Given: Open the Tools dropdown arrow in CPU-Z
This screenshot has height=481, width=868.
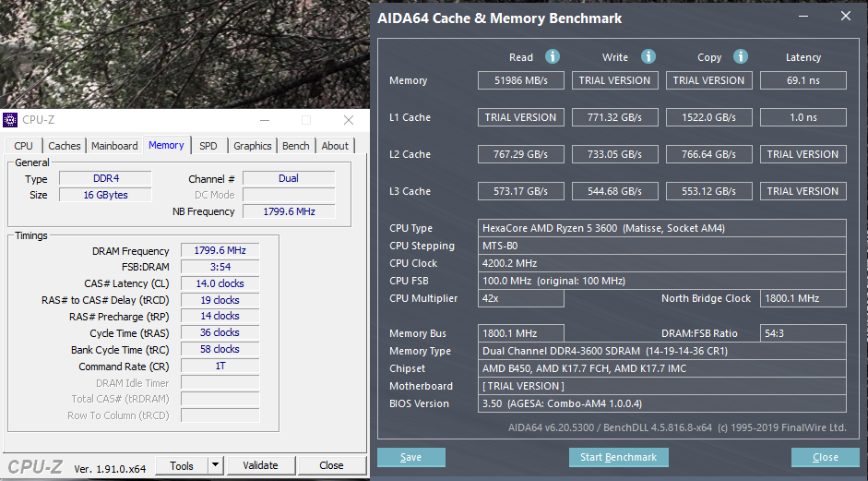Looking at the screenshot, I should (216, 465).
